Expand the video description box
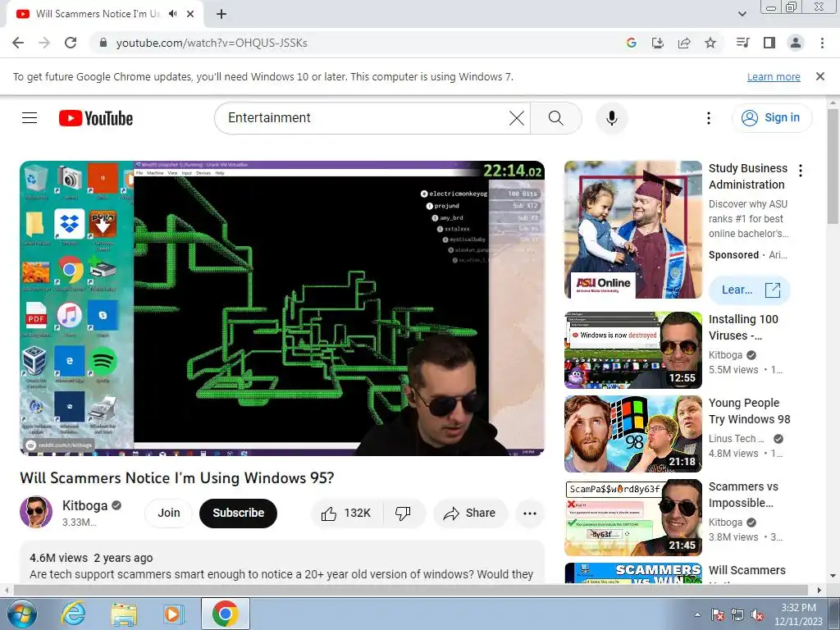 tap(282, 563)
